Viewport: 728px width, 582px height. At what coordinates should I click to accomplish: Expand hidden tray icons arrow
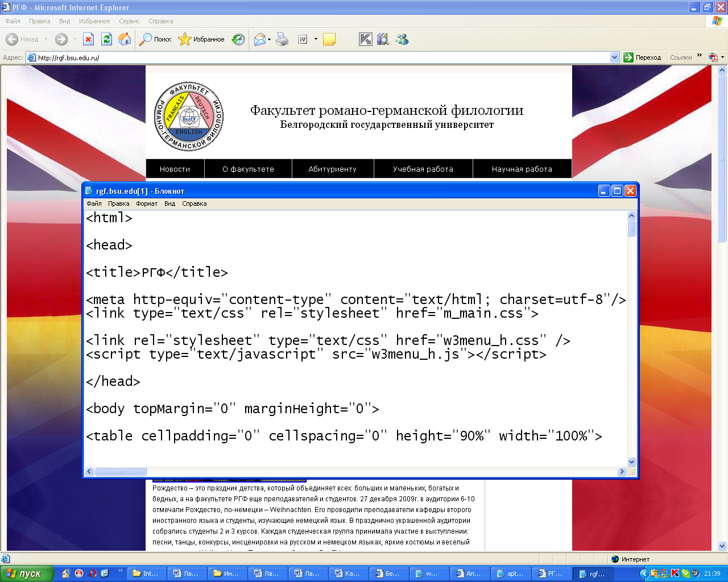(644, 573)
